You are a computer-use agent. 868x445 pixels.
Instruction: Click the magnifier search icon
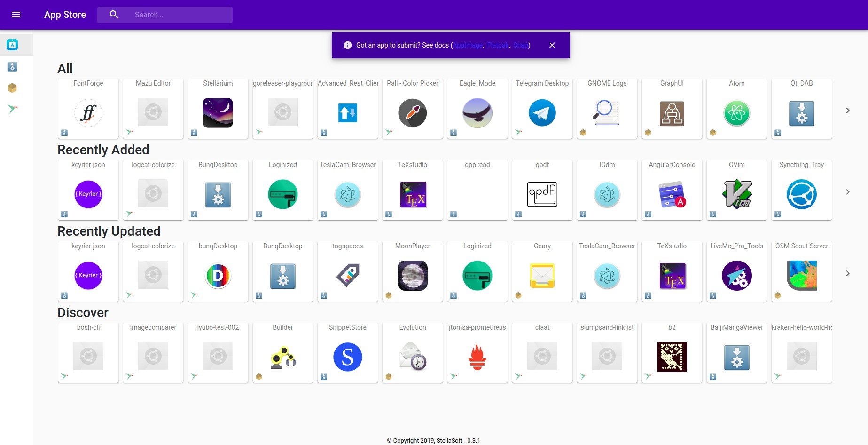114,15
